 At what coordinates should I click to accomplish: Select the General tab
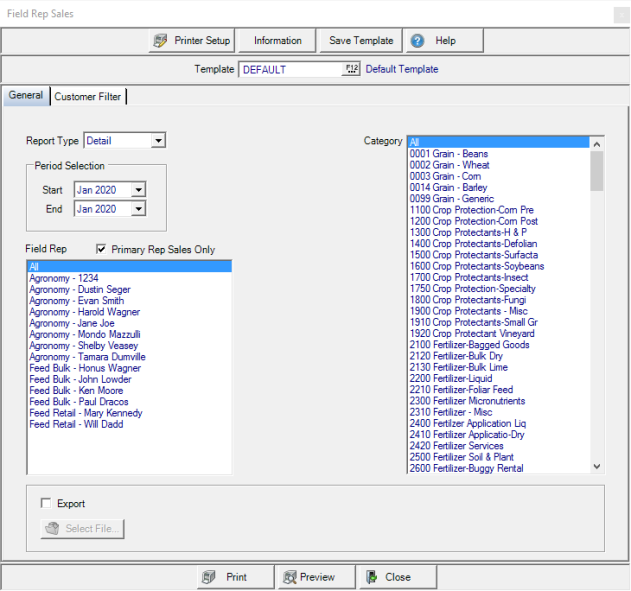point(26,96)
